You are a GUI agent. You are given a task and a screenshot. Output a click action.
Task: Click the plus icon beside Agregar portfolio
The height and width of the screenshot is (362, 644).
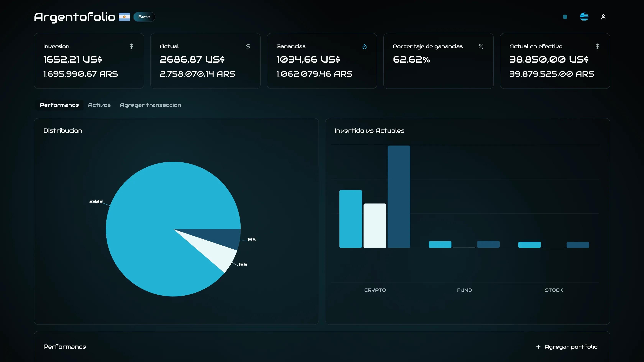coord(538,346)
